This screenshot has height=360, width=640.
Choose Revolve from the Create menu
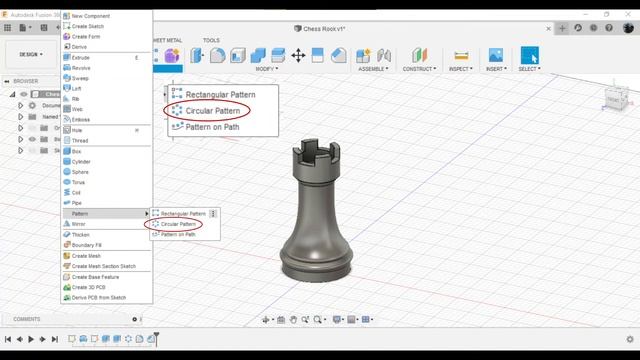106,68
